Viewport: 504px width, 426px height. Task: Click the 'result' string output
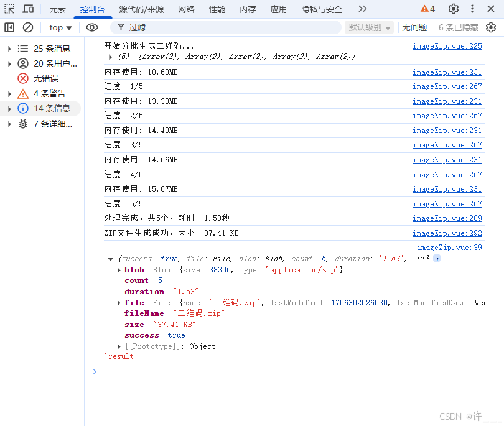(x=121, y=356)
